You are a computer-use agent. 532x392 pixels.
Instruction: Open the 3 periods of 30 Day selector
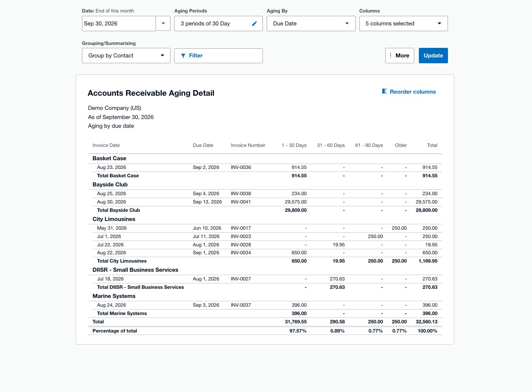(x=218, y=23)
